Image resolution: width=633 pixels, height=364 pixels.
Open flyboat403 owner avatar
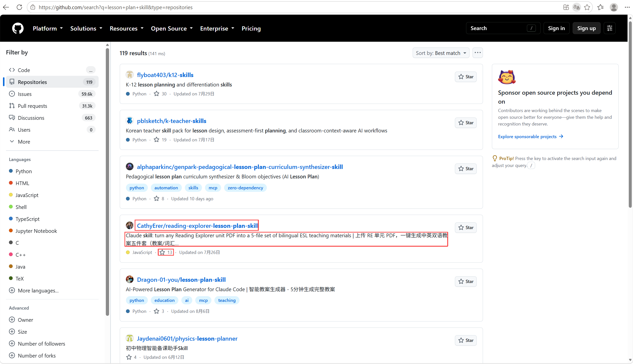pos(129,75)
